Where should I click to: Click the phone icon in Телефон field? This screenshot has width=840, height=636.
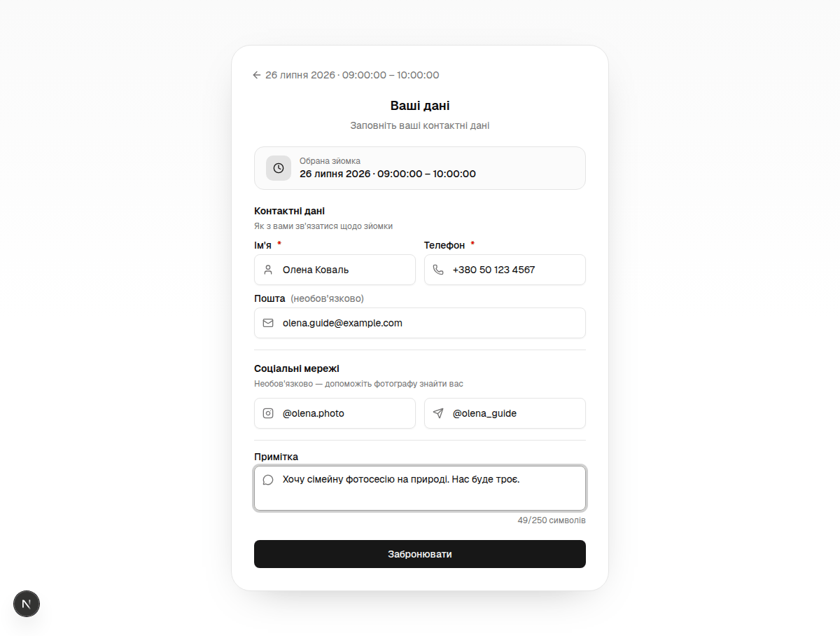tap(438, 270)
